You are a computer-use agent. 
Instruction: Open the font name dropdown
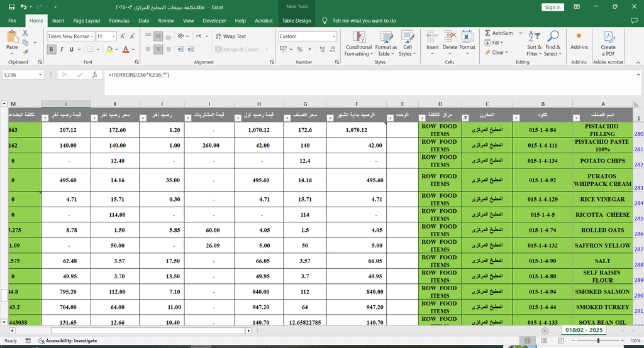click(x=92, y=36)
